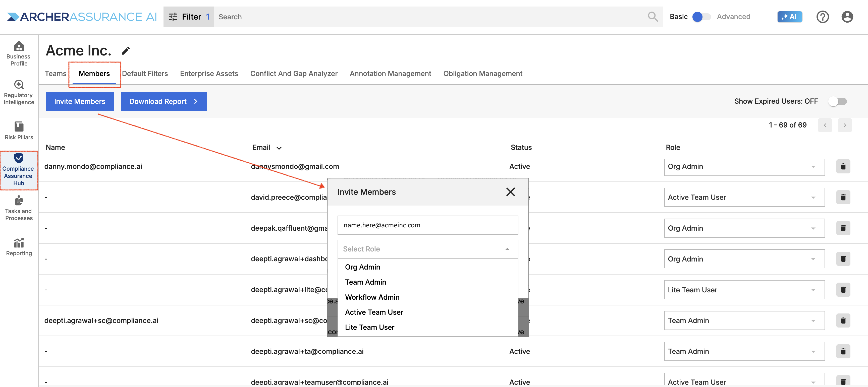Click the AI assistant button
This screenshot has height=387, width=868.
[x=789, y=17]
